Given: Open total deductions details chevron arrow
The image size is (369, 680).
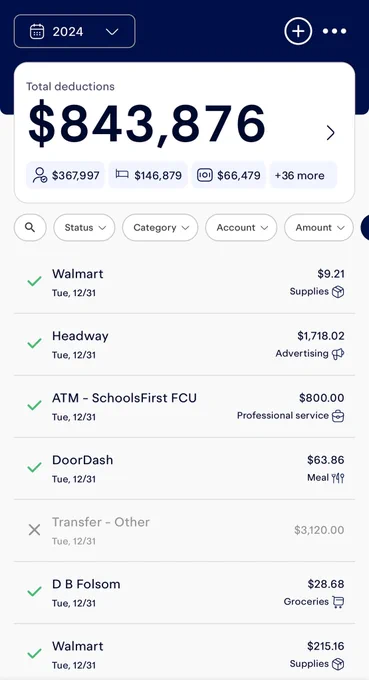Looking at the screenshot, I should click(x=330, y=133).
